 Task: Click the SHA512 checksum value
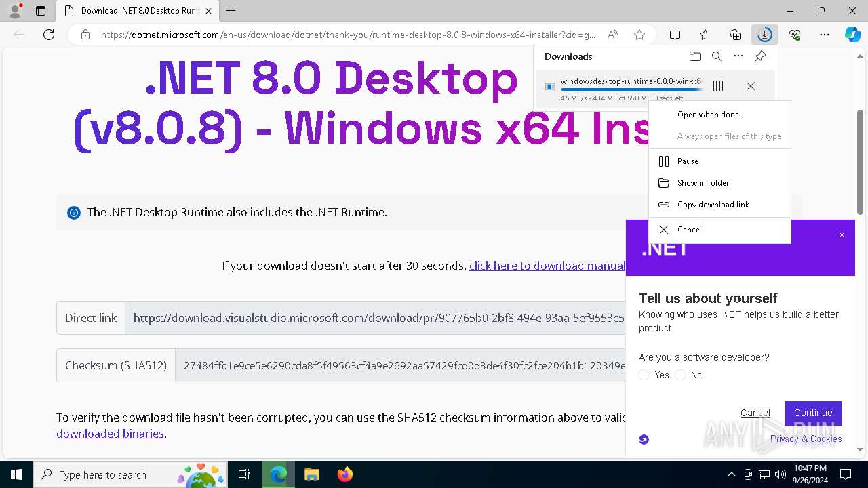404,365
